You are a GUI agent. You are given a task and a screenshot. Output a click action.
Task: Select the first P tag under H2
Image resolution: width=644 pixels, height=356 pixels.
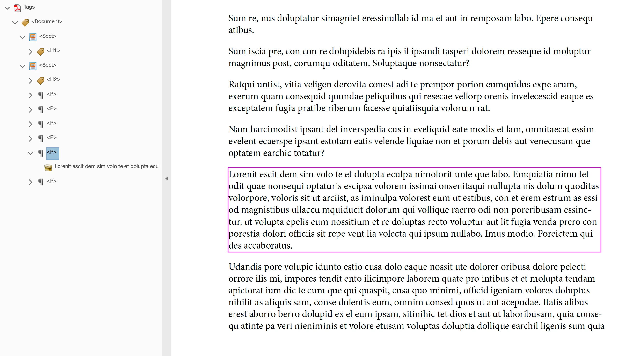point(52,94)
